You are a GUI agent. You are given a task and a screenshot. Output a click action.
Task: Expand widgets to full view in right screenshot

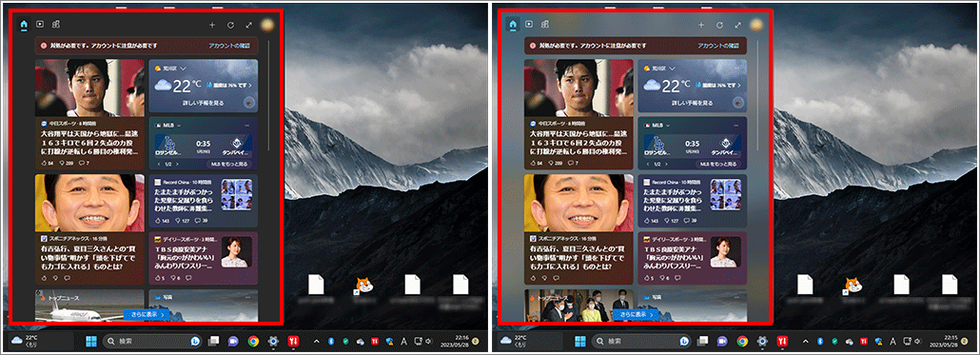tap(738, 25)
